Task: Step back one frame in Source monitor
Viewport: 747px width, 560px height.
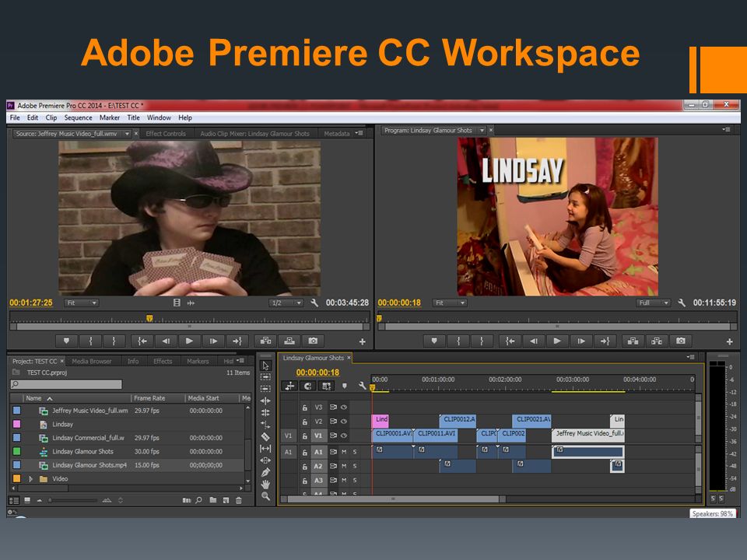Action: pyautogui.click(x=165, y=341)
